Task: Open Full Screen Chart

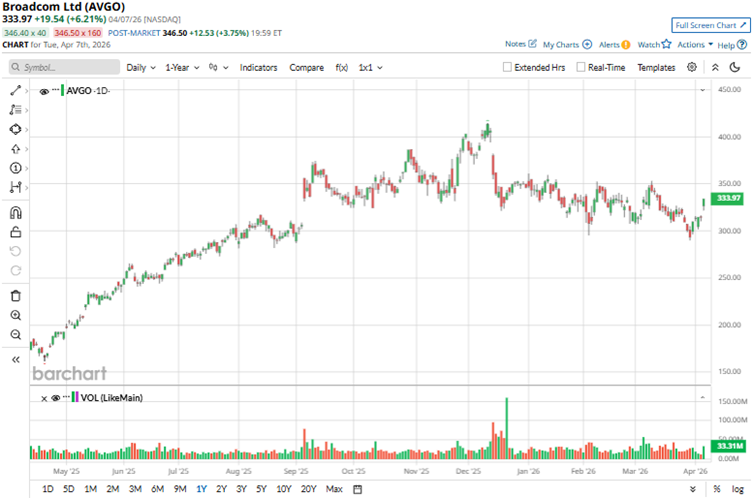Action: (x=711, y=25)
